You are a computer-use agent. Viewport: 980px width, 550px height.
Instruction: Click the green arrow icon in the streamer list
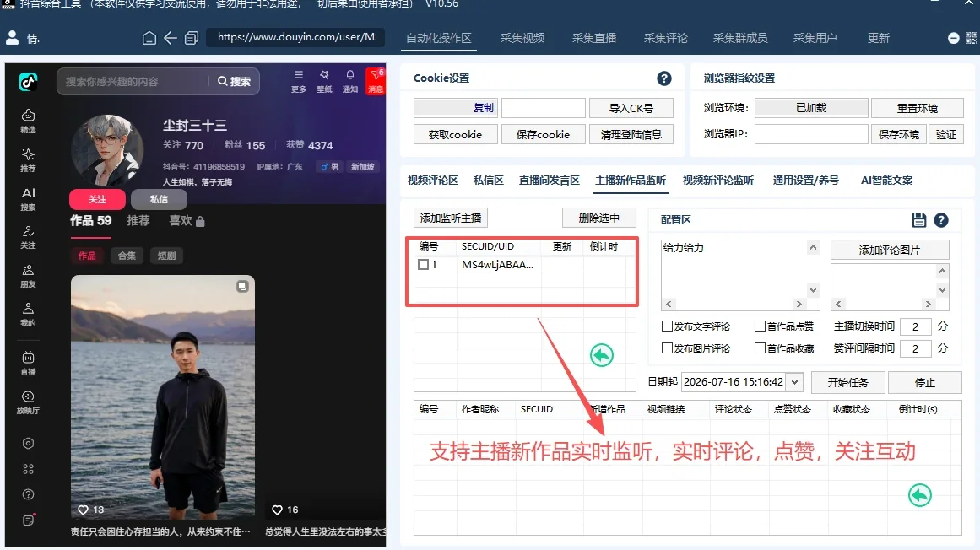tap(602, 355)
